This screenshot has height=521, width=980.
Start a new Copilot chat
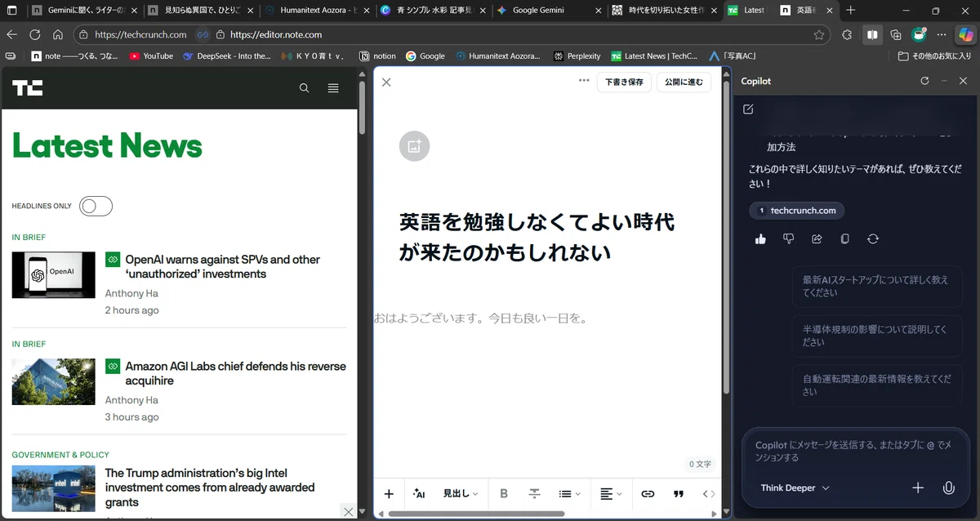tap(749, 109)
